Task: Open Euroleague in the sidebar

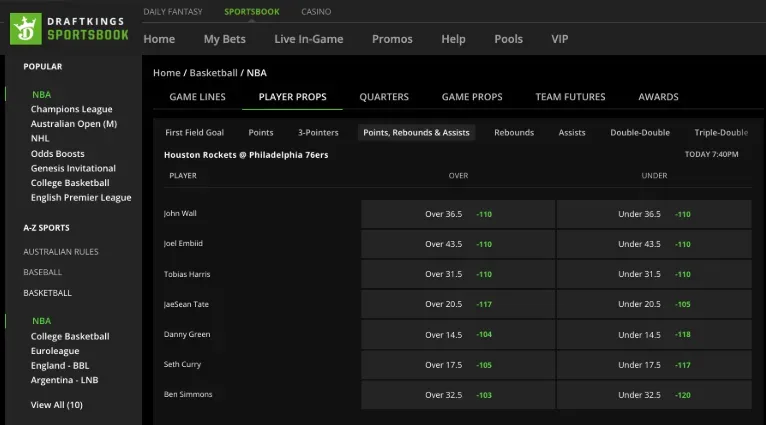Action: pos(55,351)
